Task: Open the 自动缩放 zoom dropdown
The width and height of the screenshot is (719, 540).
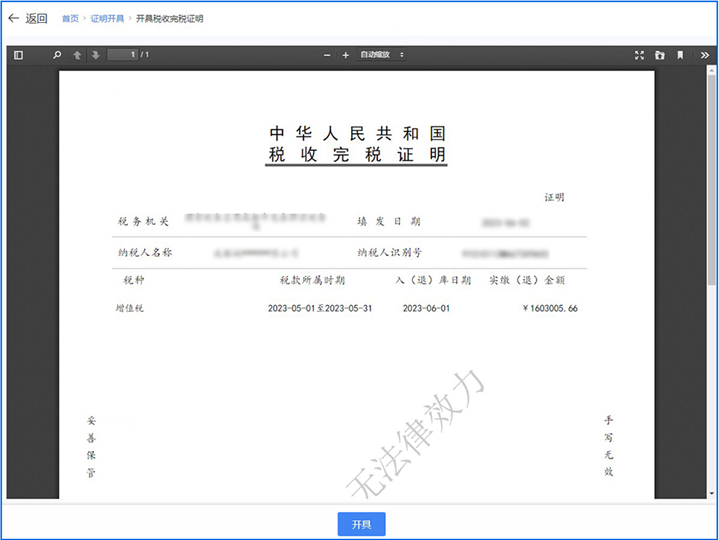Action: click(x=382, y=55)
